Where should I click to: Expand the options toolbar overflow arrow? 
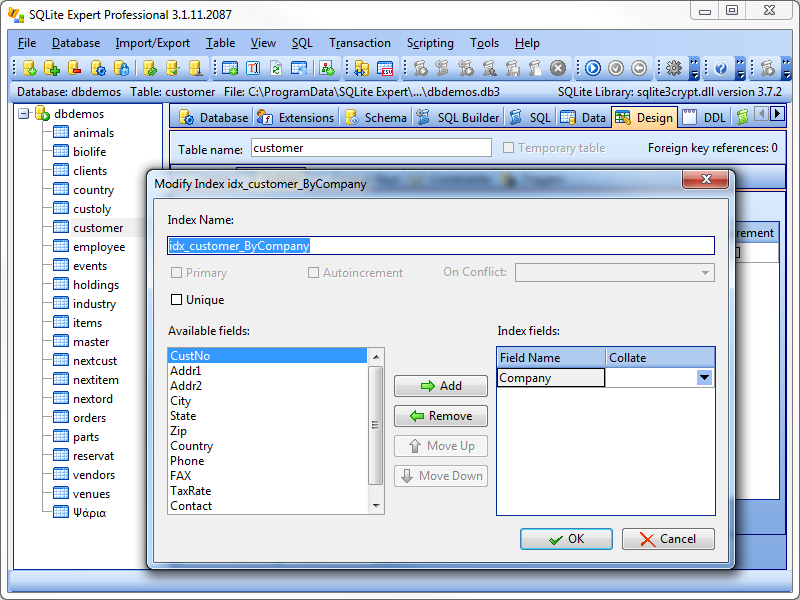694,68
